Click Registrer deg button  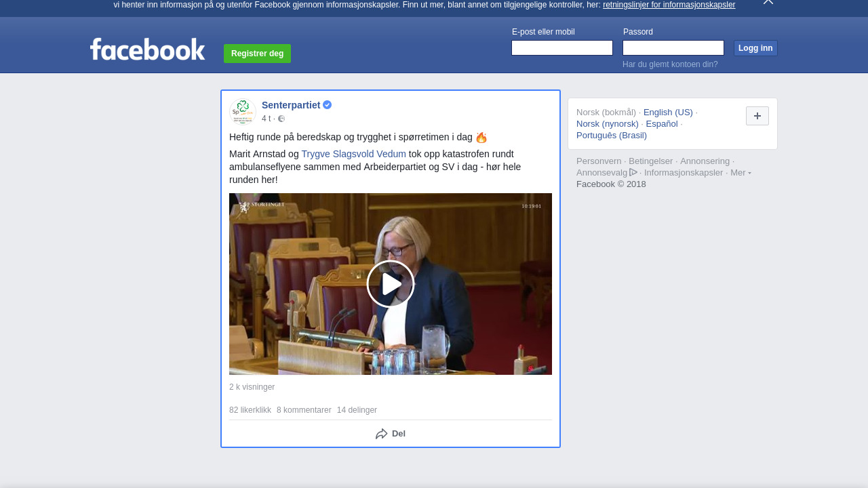click(x=257, y=54)
